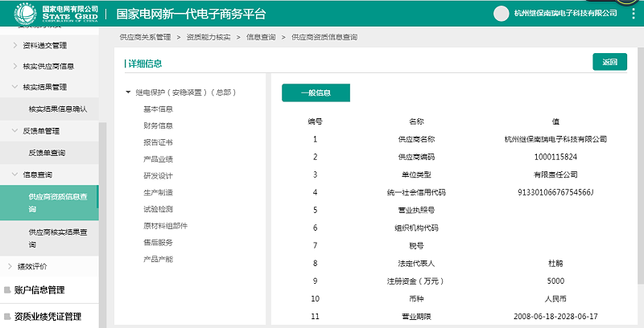This screenshot has width=644, height=328.
Task: Click the user avatar circle
Action: point(501,14)
